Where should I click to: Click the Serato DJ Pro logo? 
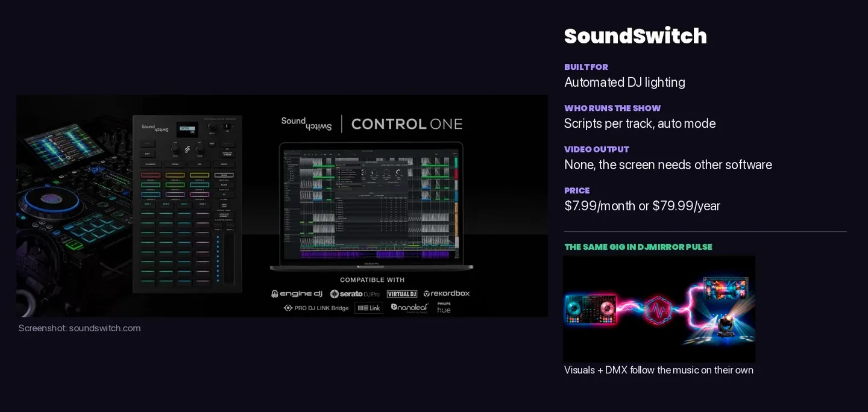pos(354,294)
